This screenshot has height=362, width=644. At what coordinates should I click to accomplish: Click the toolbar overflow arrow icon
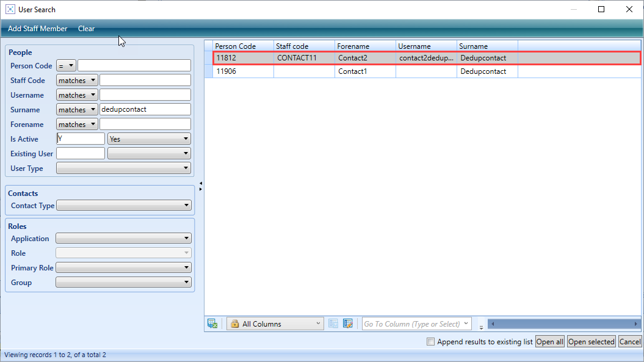481,327
